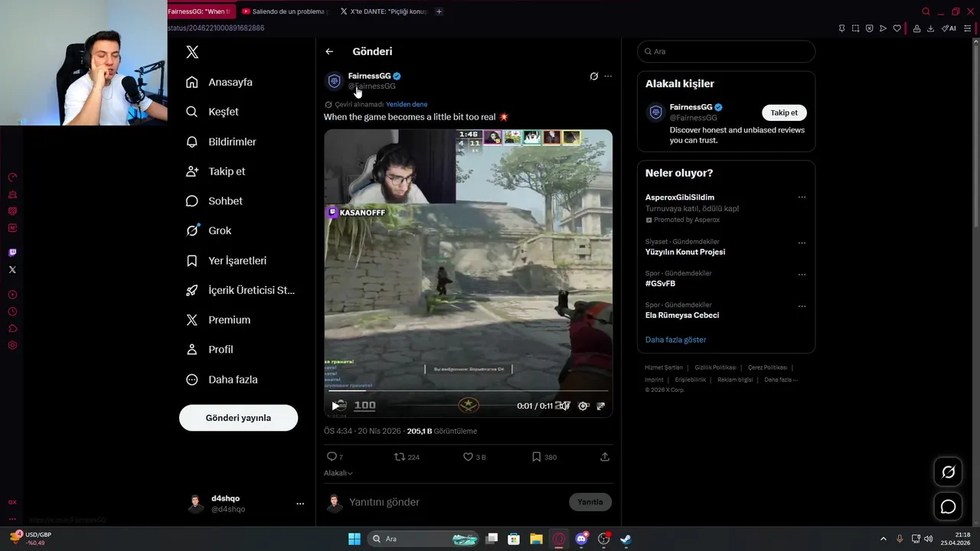This screenshot has height=551, width=980.
Task: Open the reply icon with 7 replies
Action: [x=332, y=457]
